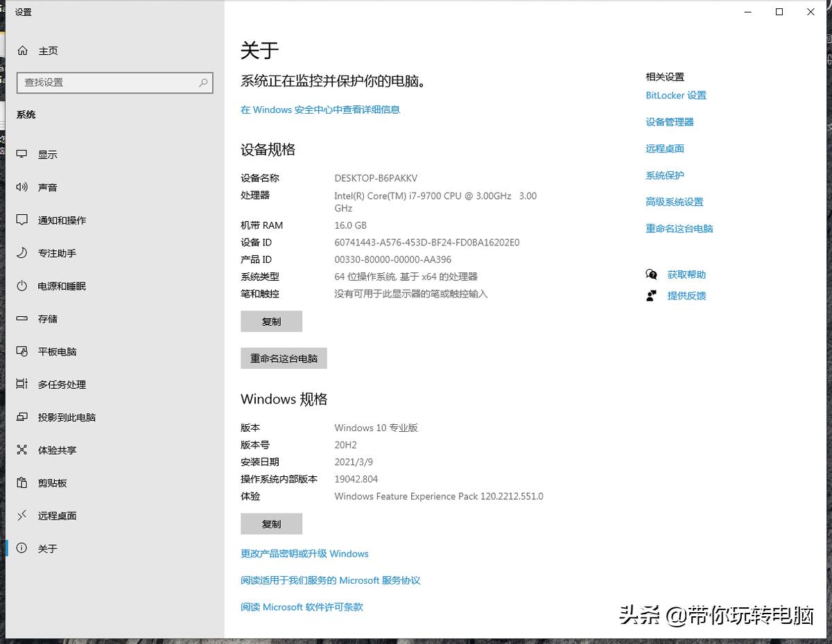This screenshot has width=832, height=644.
Task: Open 专注助手 (Focus assist) settings
Action: (21, 253)
